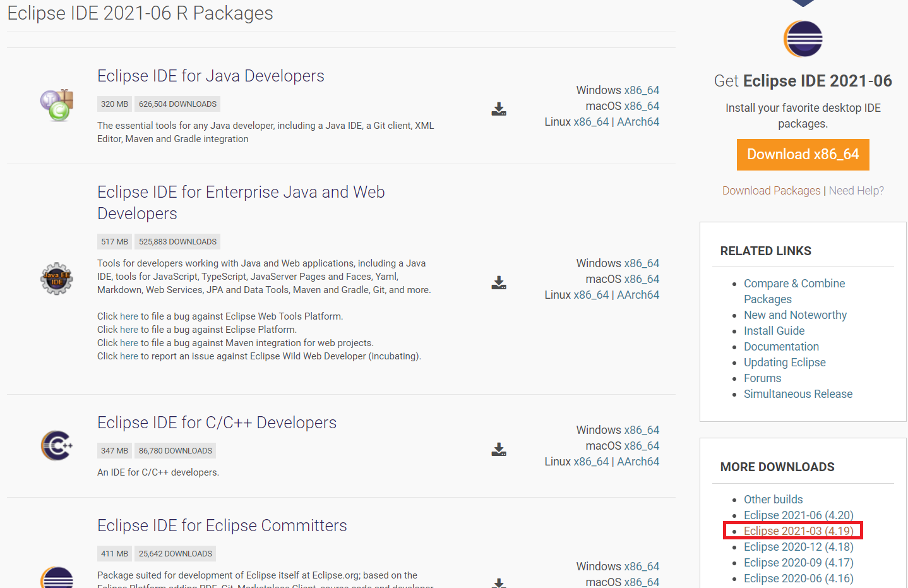Click the Get Eclipse IDE 2021-06 heading
This screenshot has height=588, width=908.
803,81
